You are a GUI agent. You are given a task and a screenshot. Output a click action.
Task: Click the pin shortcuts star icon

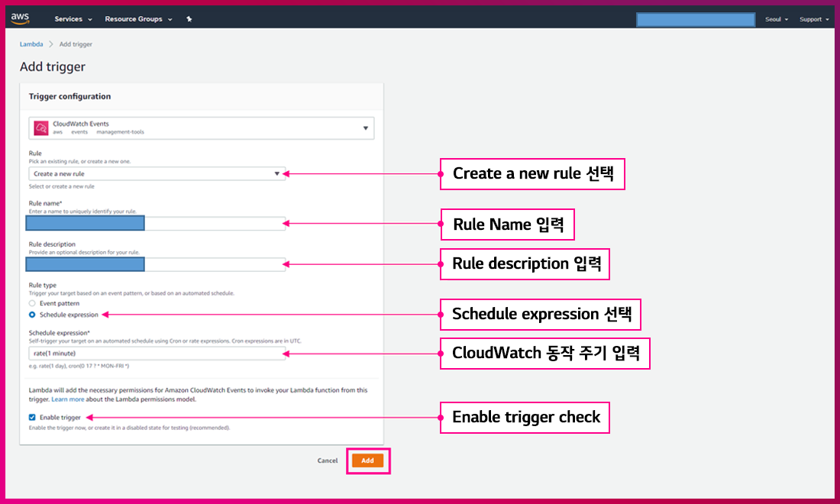pyautogui.click(x=189, y=19)
